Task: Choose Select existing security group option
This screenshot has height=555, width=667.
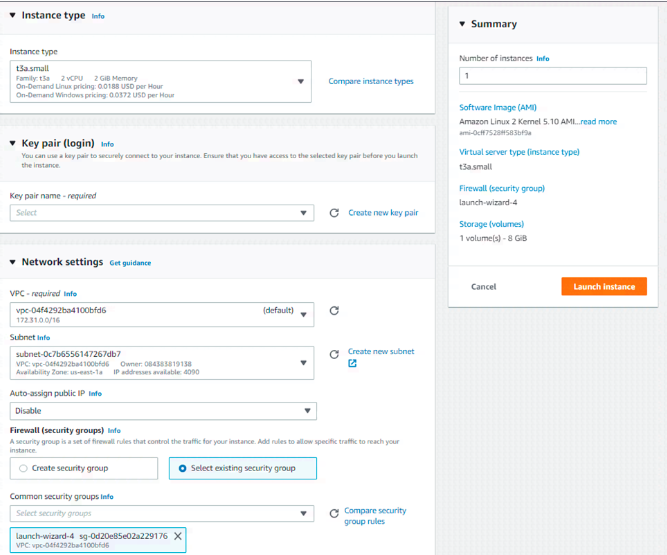Action: [x=243, y=468]
